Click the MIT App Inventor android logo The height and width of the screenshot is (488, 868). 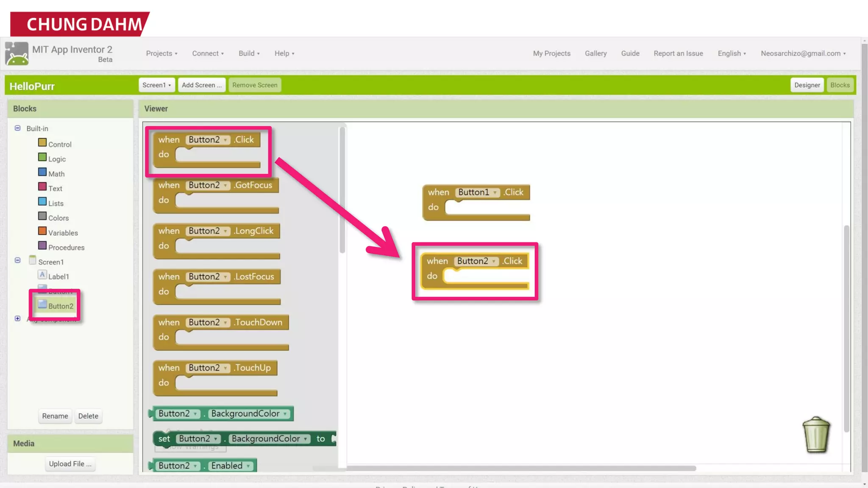tap(17, 54)
